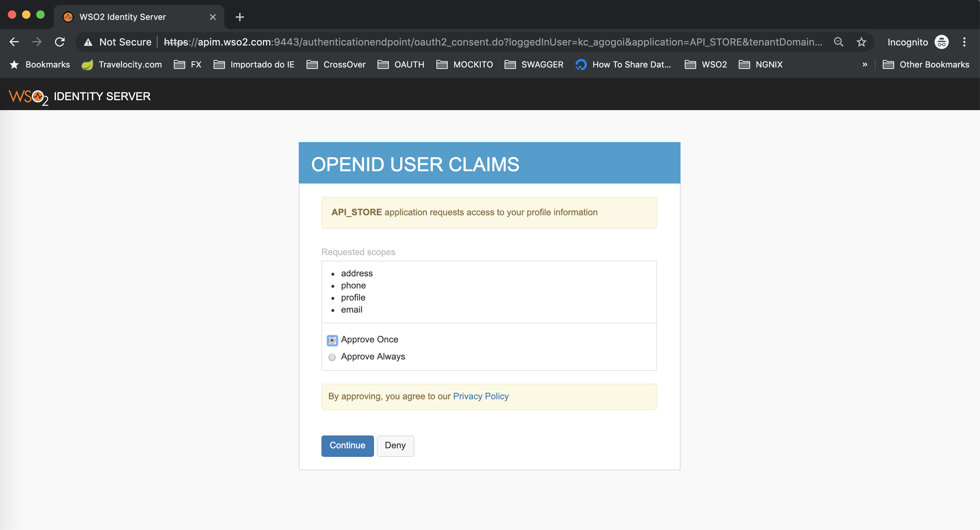Open the SWAGGER bookmarks folder
Image resolution: width=980 pixels, height=530 pixels.
pos(534,65)
